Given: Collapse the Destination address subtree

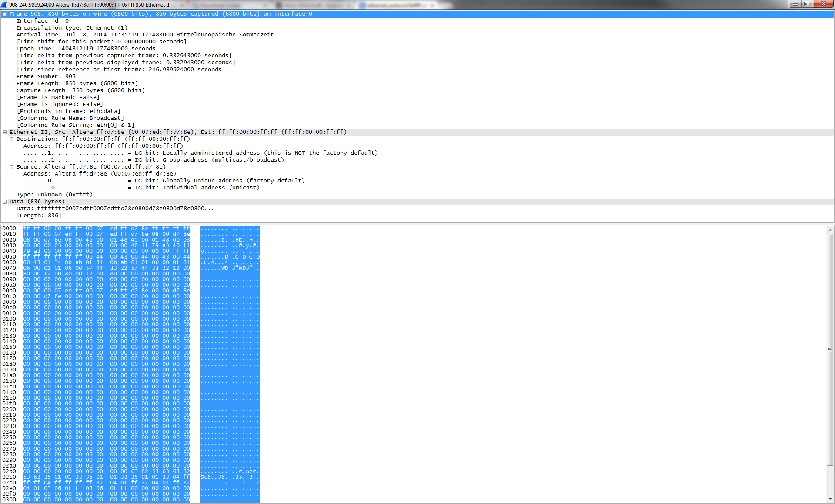Looking at the screenshot, I should [11, 139].
